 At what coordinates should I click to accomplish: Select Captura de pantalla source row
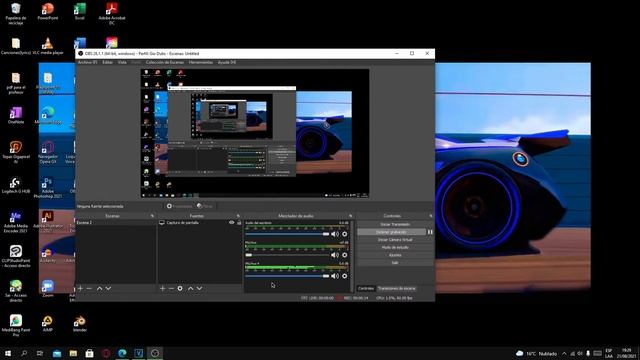[200, 222]
